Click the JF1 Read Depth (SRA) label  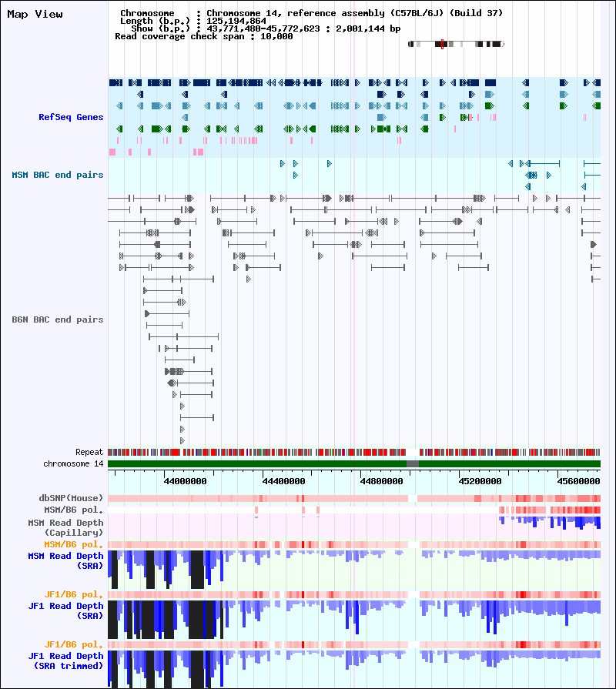(x=65, y=610)
